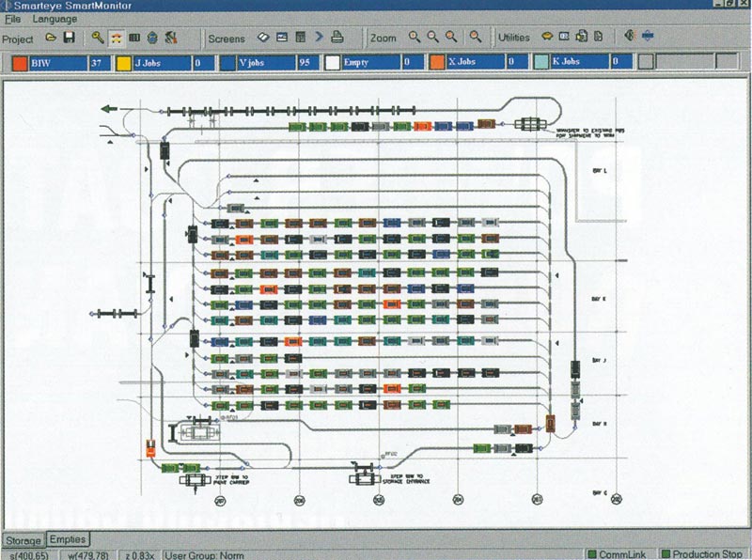This screenshot has height=560, width=752.
Task: Click the J Jobs yellow color swatch
Action: (x=123, y=63)
